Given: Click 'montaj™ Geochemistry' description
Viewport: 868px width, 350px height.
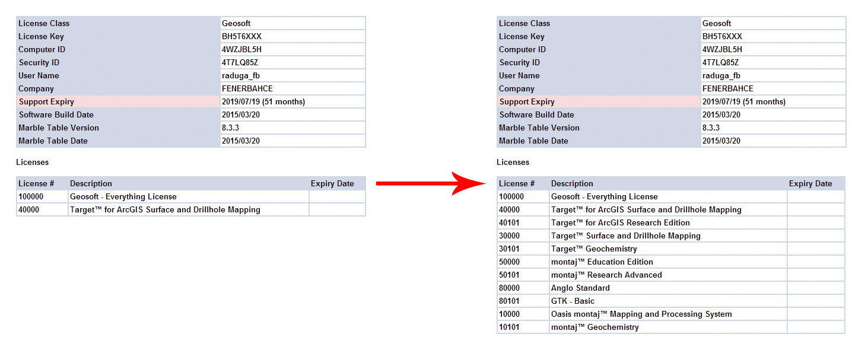Looking at the screenshot, I should tap(595, 327).
